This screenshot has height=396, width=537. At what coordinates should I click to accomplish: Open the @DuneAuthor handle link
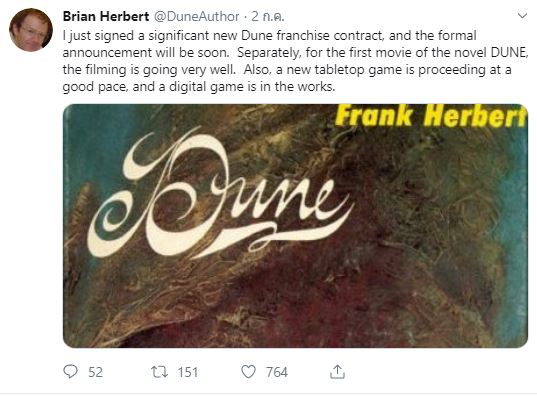point(196,16)
